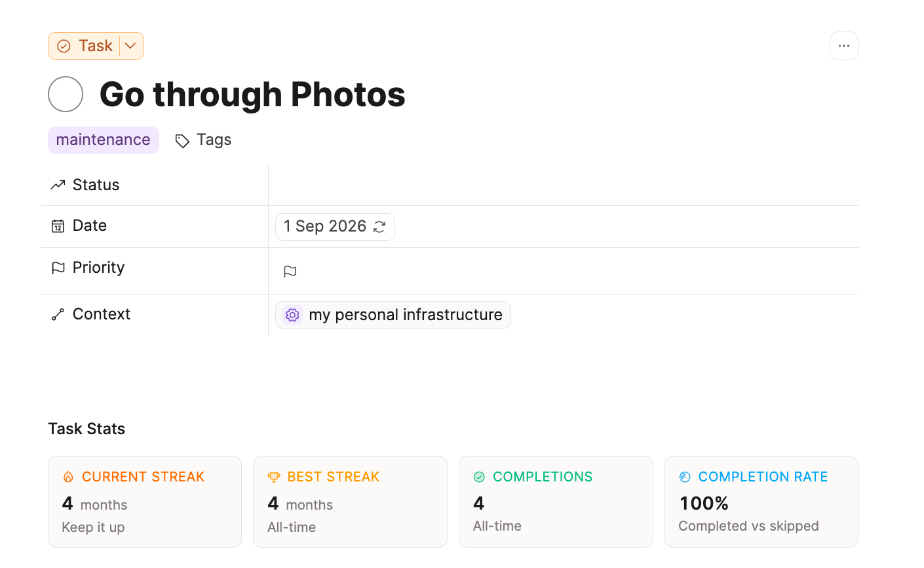Click the Context property label

102,314
